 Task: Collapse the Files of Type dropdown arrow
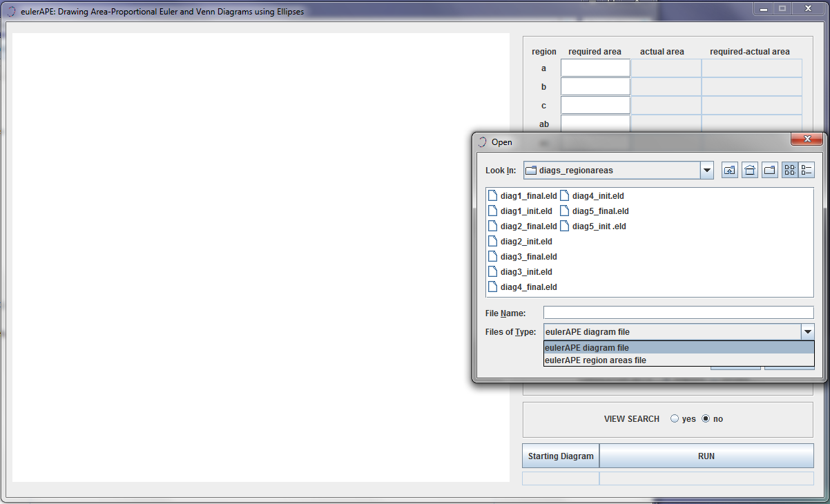pos(807,332)
